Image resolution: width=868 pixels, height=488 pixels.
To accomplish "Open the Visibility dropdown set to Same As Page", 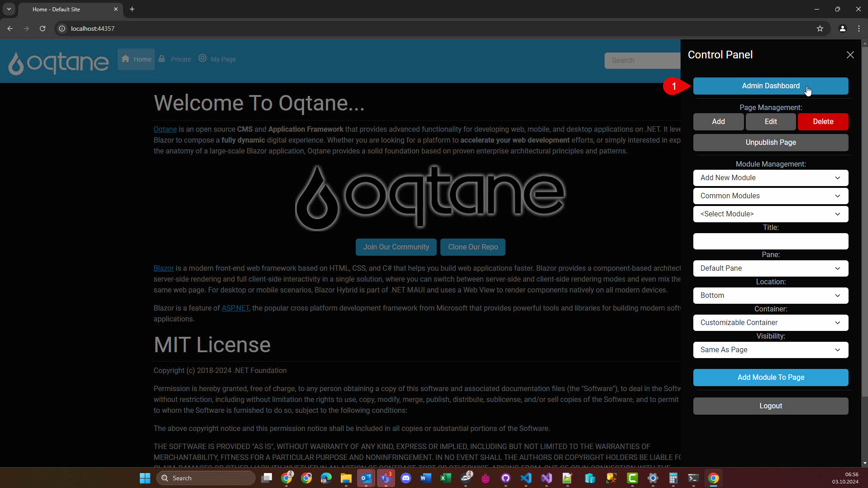I will click(770, 350).
